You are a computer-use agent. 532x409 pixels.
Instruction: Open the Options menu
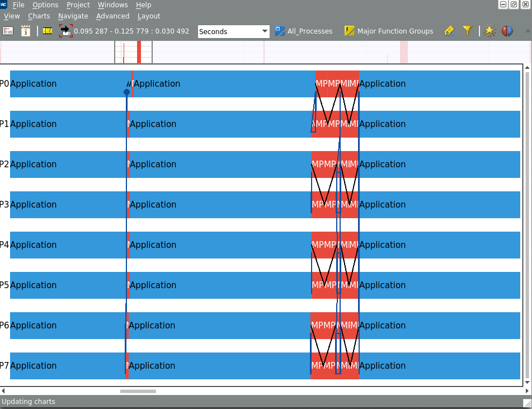tap(45, 4)
